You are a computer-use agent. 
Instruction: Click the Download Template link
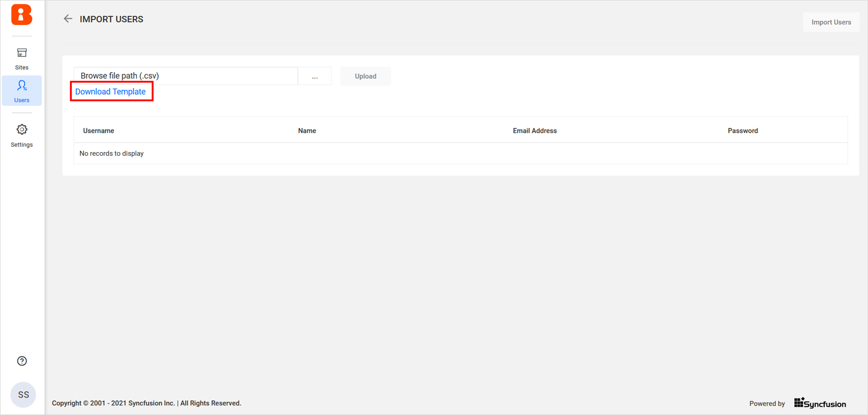(x=110, y=91)
